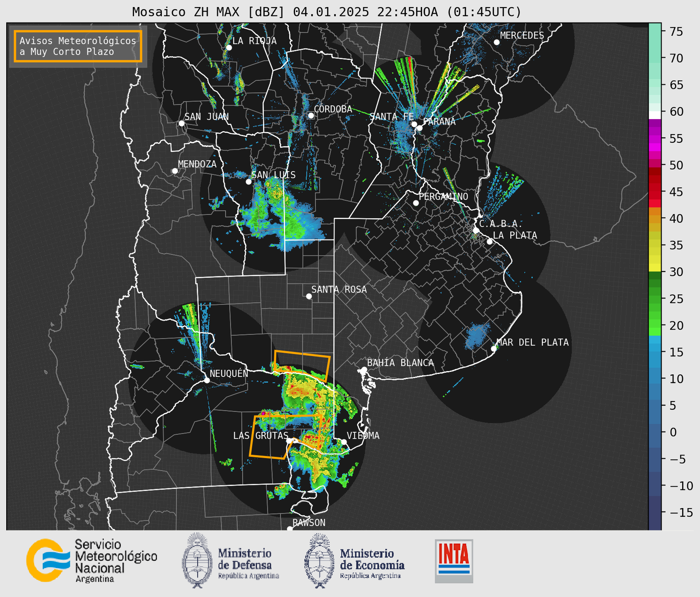Select the Mendoza city marker
700x597 pixels.
(175, 171)
